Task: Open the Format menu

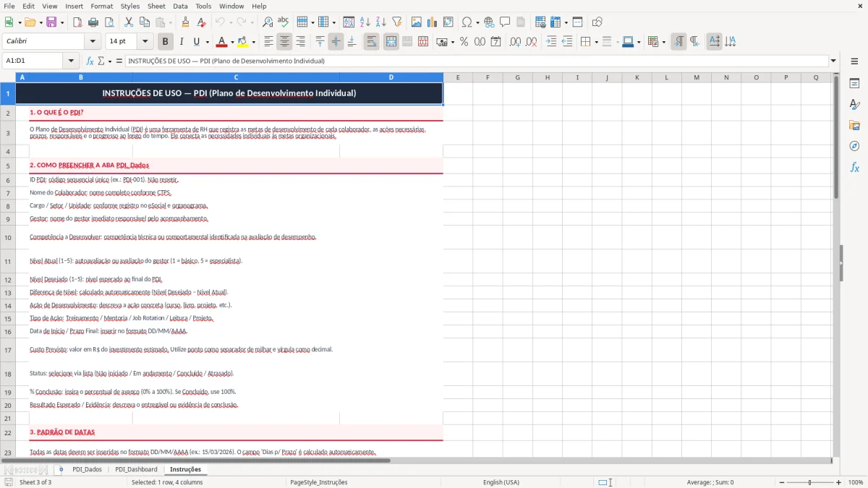Action: point(101,6)
